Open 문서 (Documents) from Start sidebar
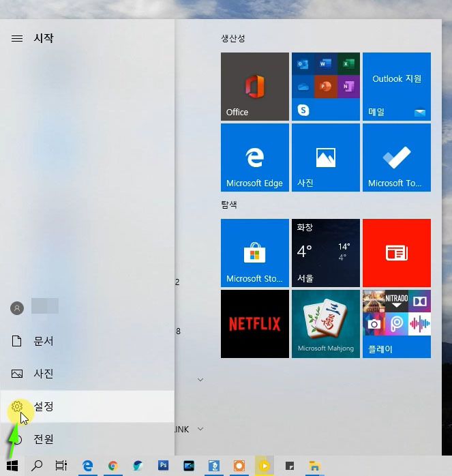The height and width of the screenshot is (476, 452). [x=87, y=341]
